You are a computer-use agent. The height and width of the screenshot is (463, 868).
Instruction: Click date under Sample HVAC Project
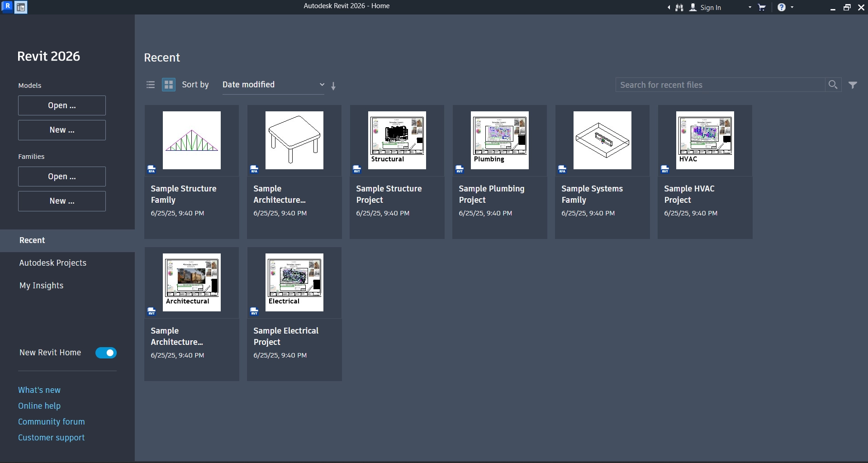coord(691,213)
